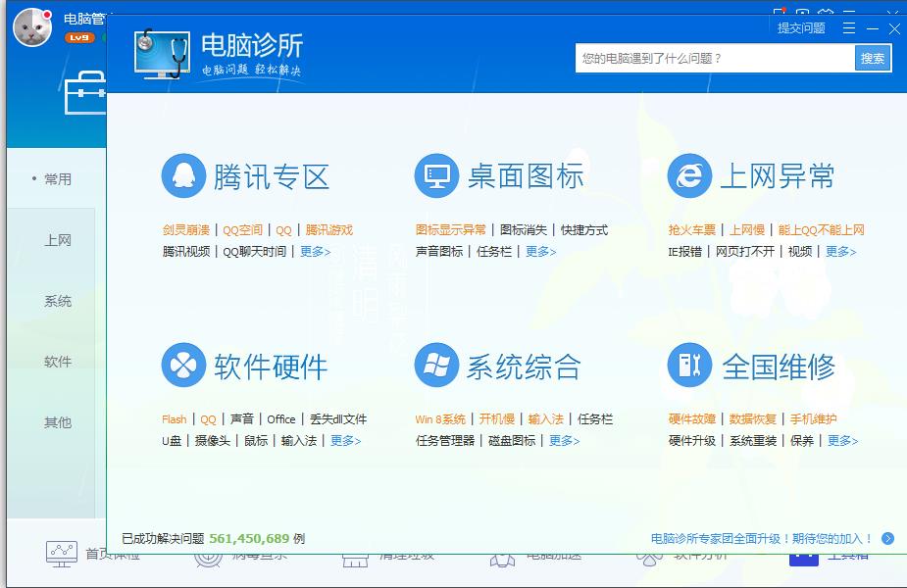Open the 鼠标 link
907x588 pixels.
tap(256, 441)
